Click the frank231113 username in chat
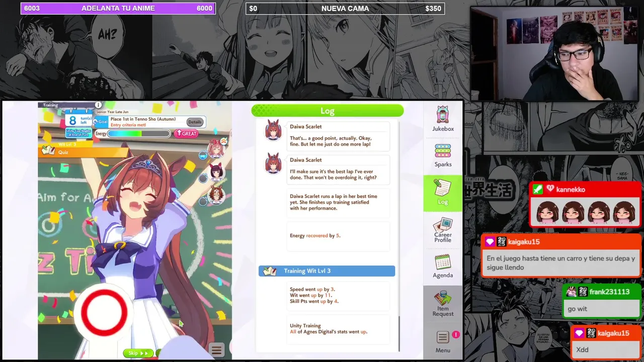The width and height of the screenshot is (644, 362). pyautogui.click(x=609, y=292)
